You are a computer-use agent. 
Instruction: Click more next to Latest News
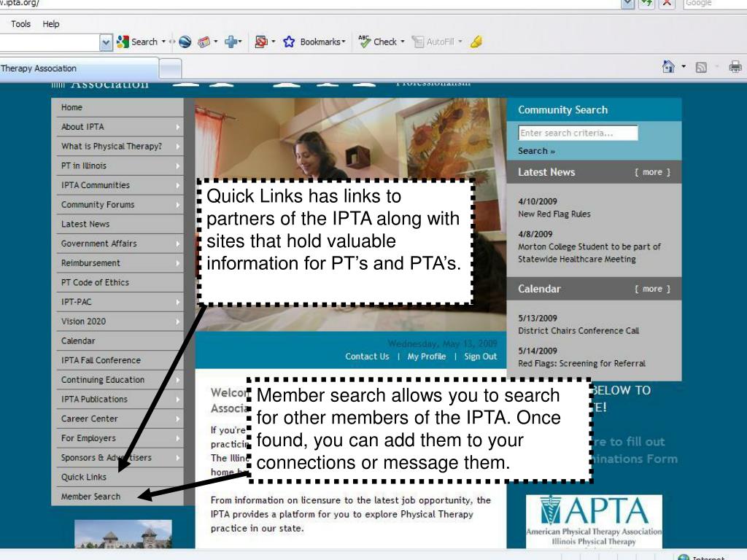pyautogui.click(x=652, y=172)
